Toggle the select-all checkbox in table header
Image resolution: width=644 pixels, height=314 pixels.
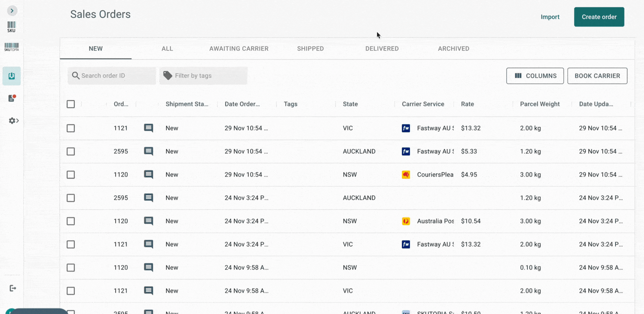pyautogui.click(x=71, y=104)
